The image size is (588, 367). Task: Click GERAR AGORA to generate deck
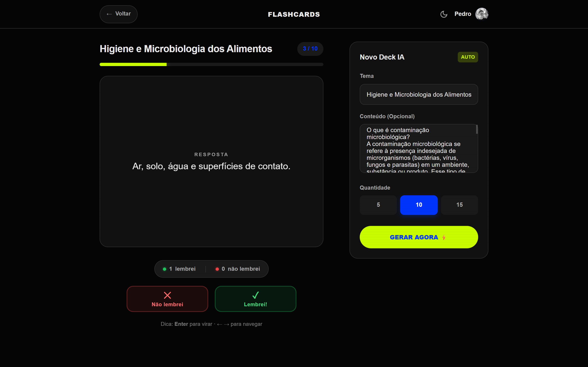click(x=419, y=237)
